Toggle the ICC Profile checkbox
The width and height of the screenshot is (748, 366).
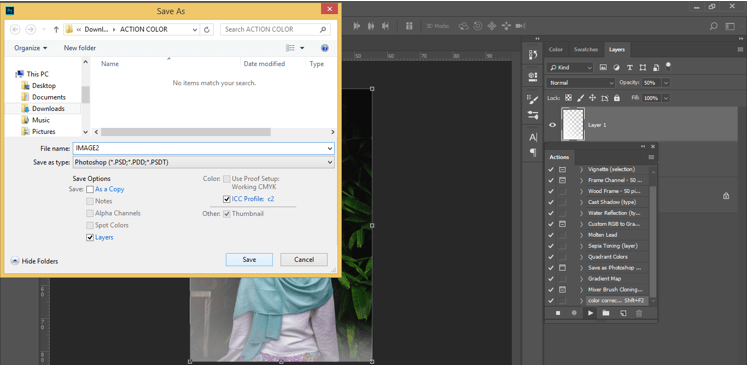[227, 199]
